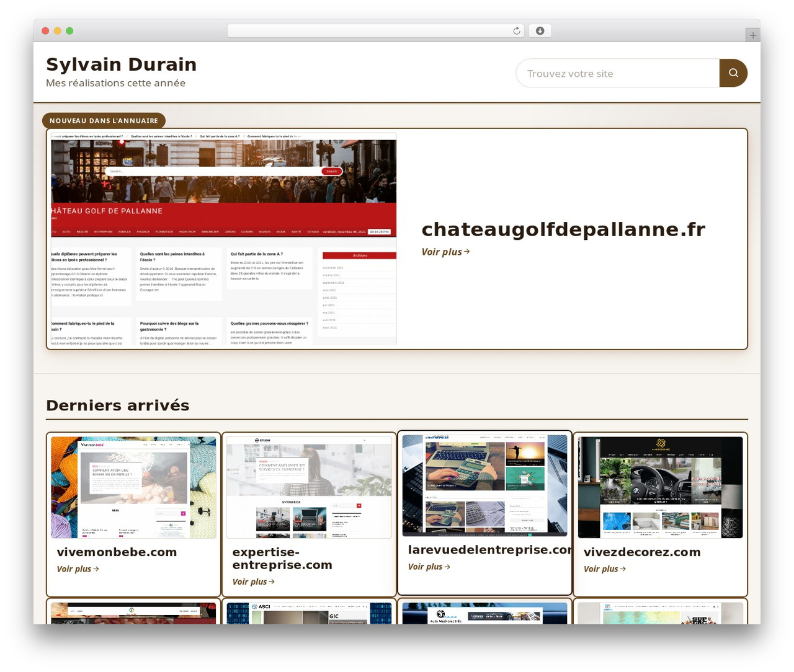This screenshot has height=672, width=794.
Task: Open the vivezdecorez.com thumbnail
Action: [660, 487]
